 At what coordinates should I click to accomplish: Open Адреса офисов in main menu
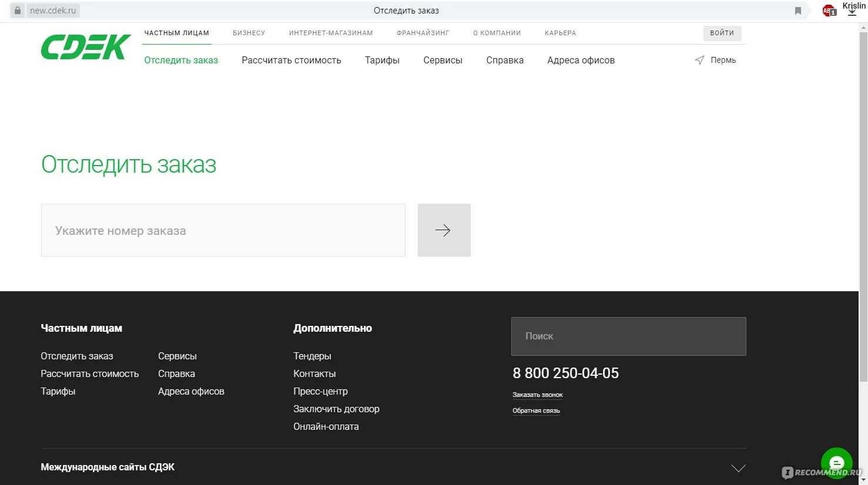[x=581, y=60]
